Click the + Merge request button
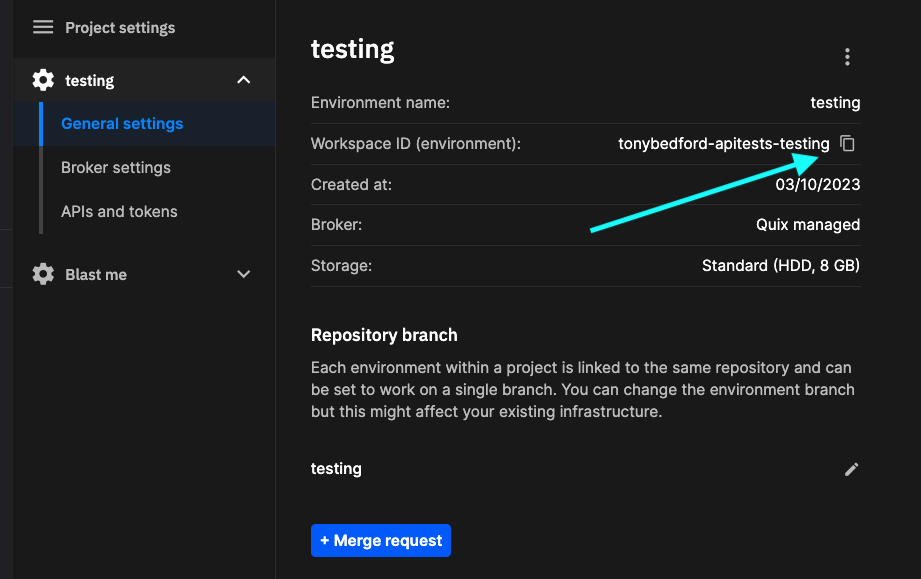The image size is (921, 579). pyautogui.click(x=381, y=540)
